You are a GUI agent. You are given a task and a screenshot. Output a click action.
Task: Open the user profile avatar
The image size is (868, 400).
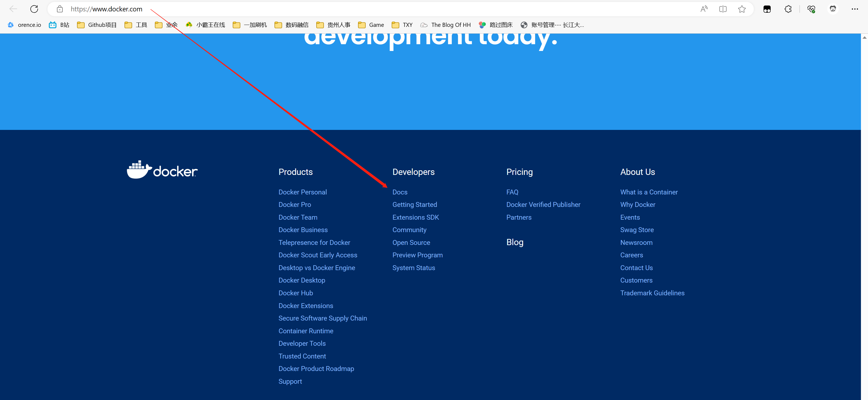(833, 9)
